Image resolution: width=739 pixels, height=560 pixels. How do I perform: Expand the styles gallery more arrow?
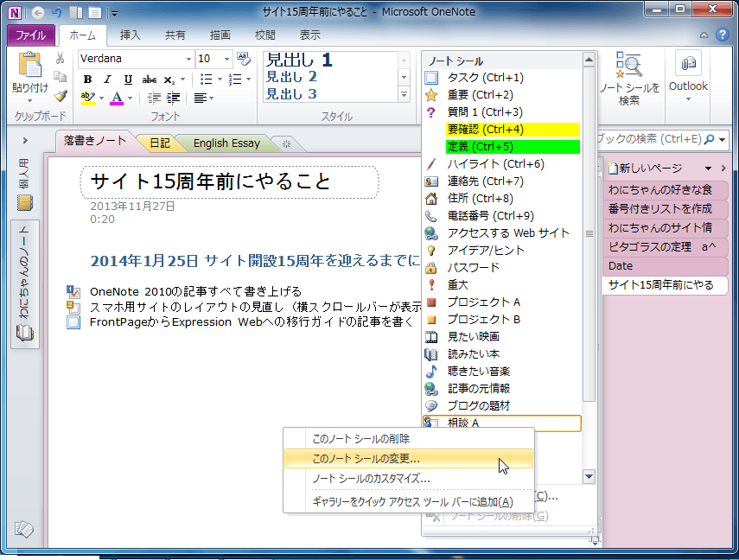pos(404,94)
